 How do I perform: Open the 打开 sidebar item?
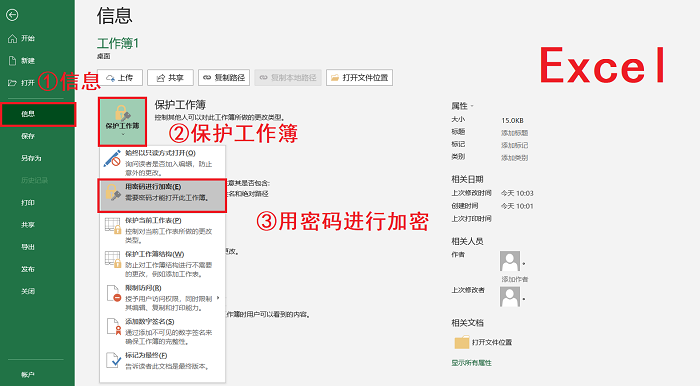point(21,83)
